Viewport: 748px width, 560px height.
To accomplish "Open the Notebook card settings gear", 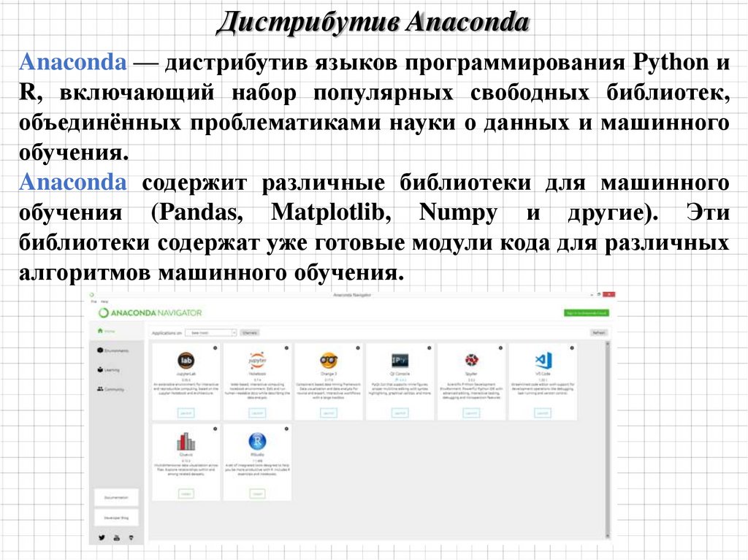I will pyautogui.click(x=286, y=348).
